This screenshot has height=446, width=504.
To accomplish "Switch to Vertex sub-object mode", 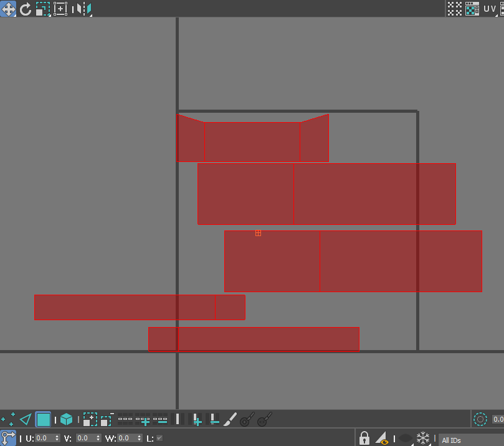I will tap(8, 419).
